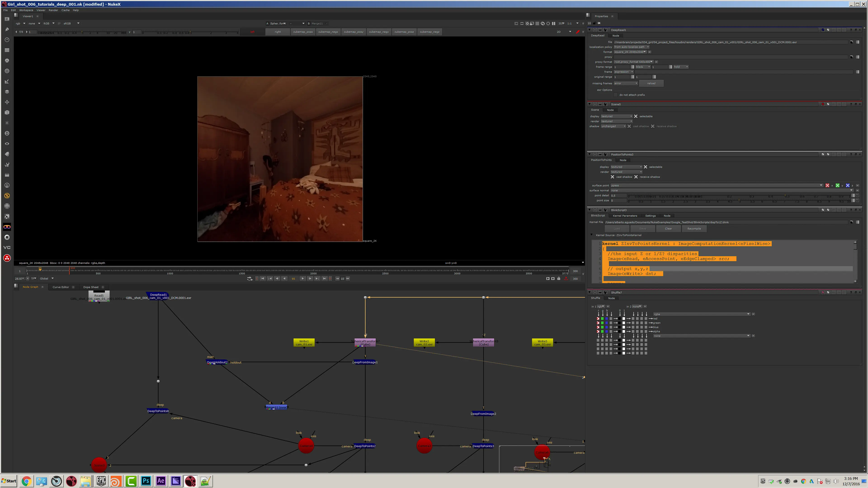The image size is (868, 488).
Task: Pause viewer updates with pause icon
Action: 553,23
